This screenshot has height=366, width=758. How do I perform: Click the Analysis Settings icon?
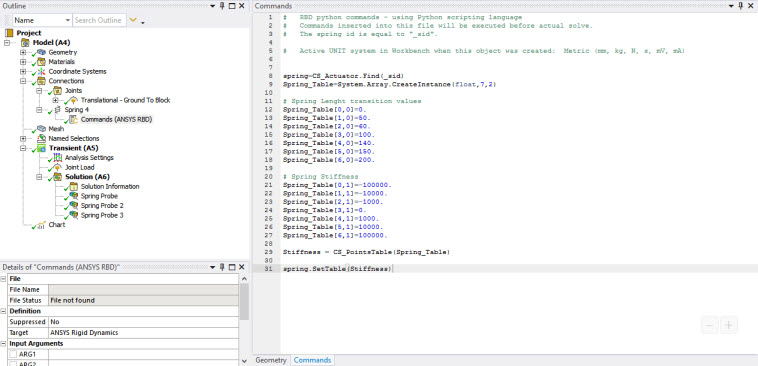click(x=58, y=158)
